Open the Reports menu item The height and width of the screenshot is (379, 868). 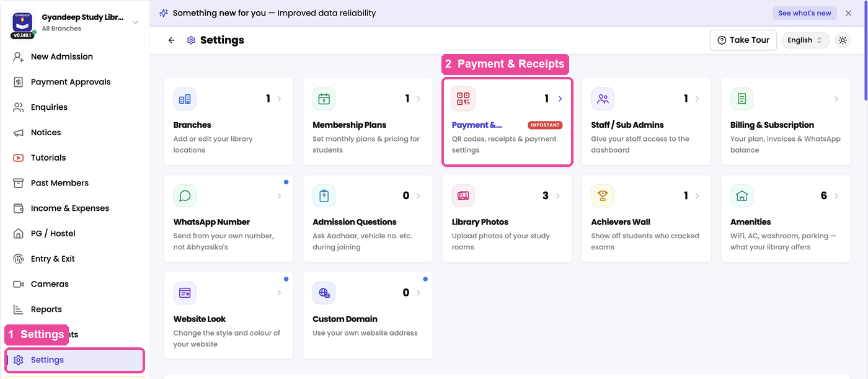pyautogui.click(x=74, y=310)
